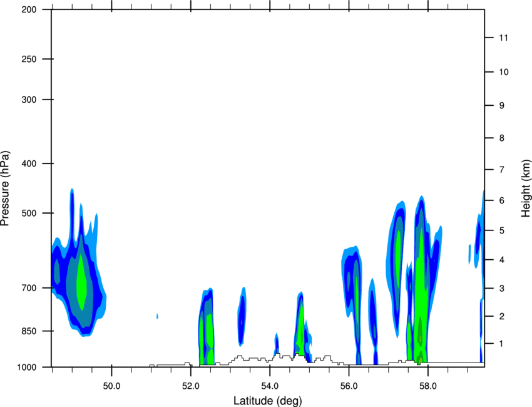Viewport: 532px width, 407px height.
Task: Click the 52.0 latitude tick label
Action: (x=191, y=386)
